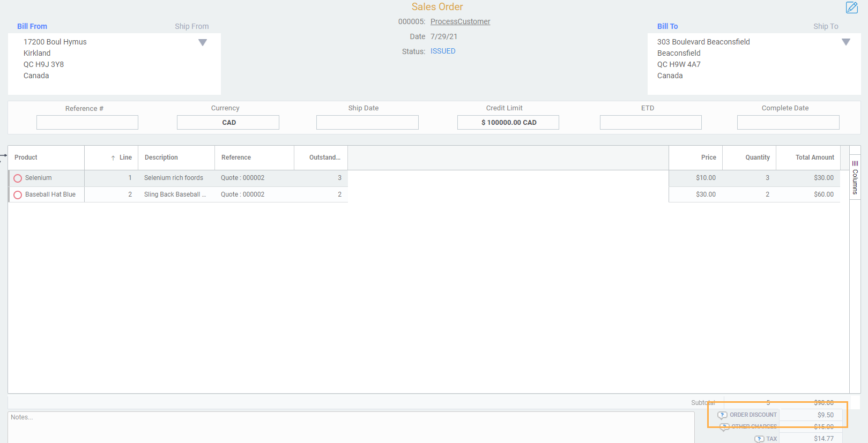Click the order discount value $9.50
The height and width of the screenshot is (443, 868).
tap(826, 415)
